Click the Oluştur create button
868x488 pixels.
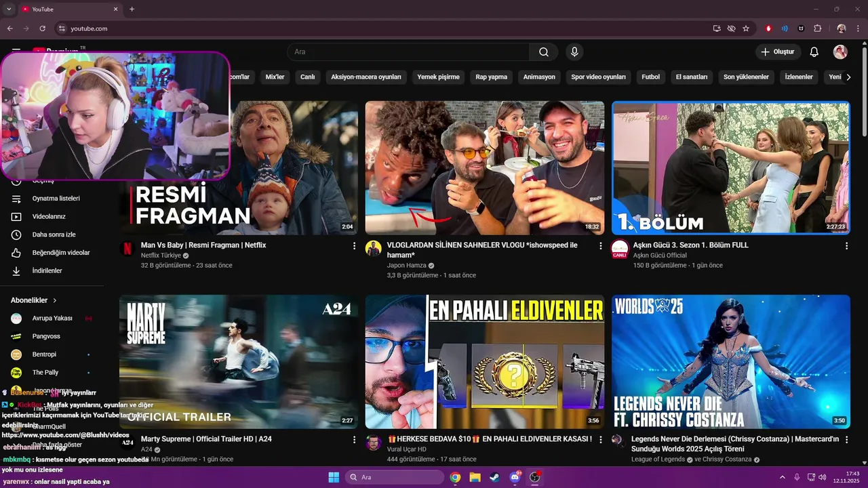coord(778,52)
